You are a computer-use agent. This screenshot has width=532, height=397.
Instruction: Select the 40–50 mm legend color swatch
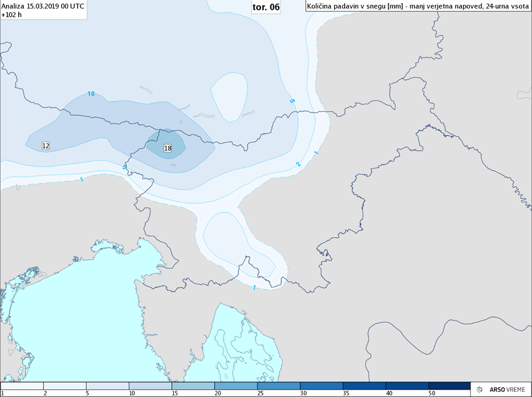pos(406,385)
